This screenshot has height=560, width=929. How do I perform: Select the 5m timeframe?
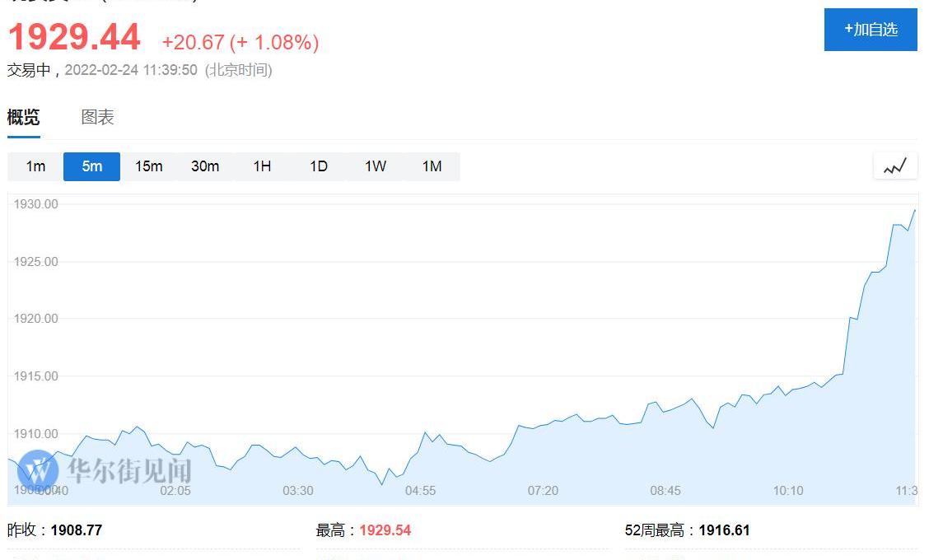point(91,166)
